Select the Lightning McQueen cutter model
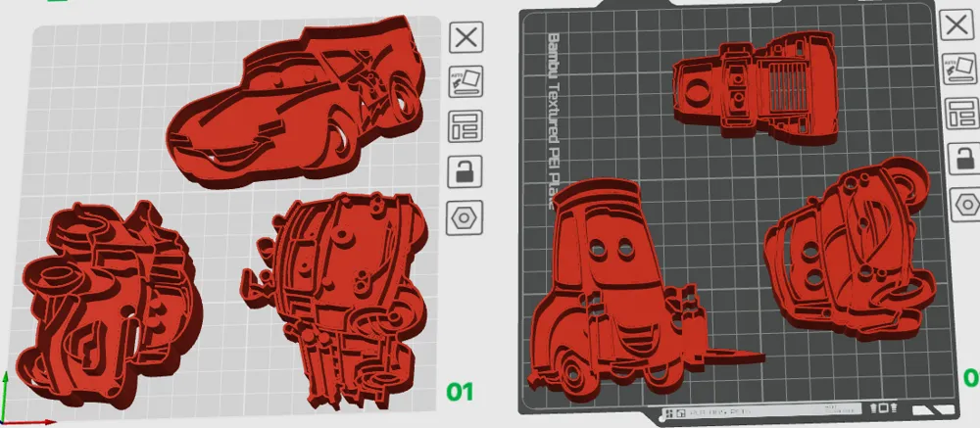The width and height of the screenshot is (980, 428). tap(295, 103)
